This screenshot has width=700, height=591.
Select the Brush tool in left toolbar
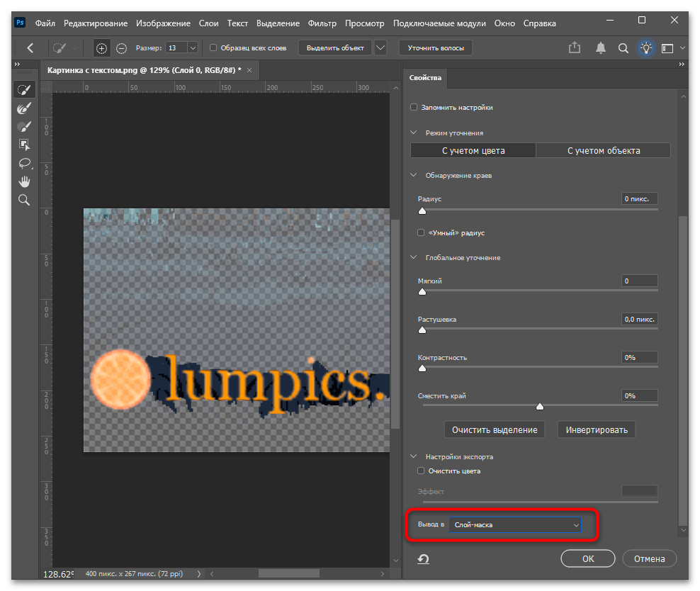pos(24,126)
